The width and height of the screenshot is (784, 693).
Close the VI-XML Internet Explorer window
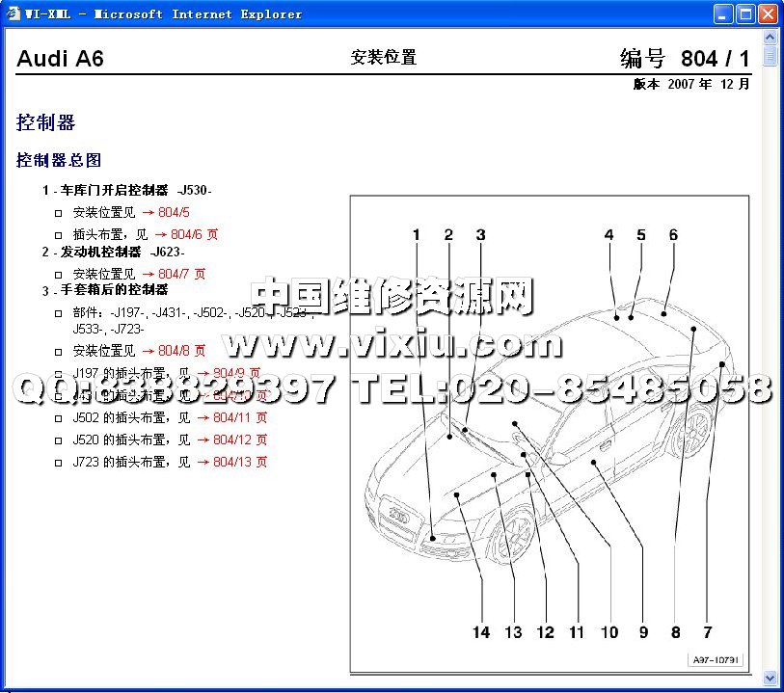pos(768,14)
